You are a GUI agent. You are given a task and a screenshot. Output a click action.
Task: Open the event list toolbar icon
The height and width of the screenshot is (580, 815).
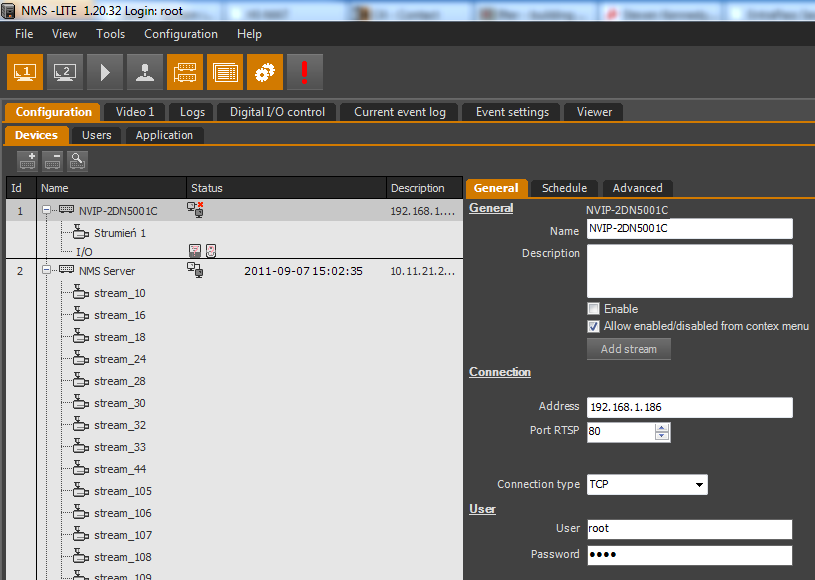tap(225, 72)
